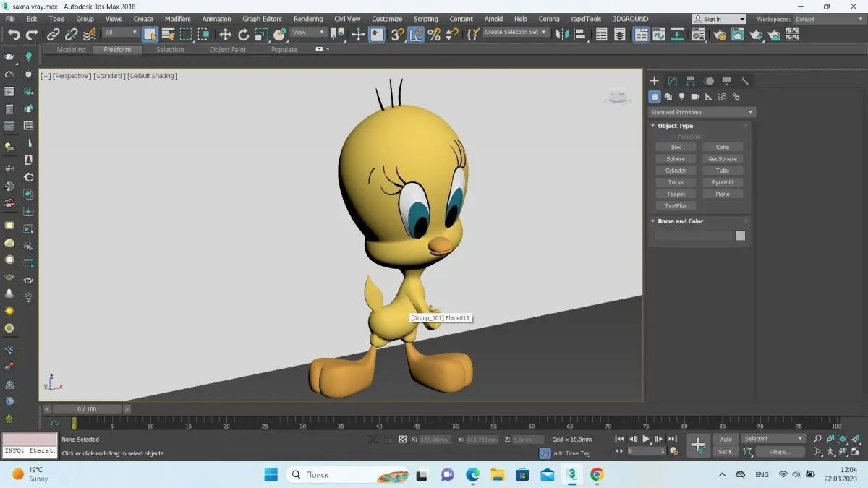Screen dimensions: 868x488
Task: Open the Utilities panel wrench icon
Action: tap(744, 81)
